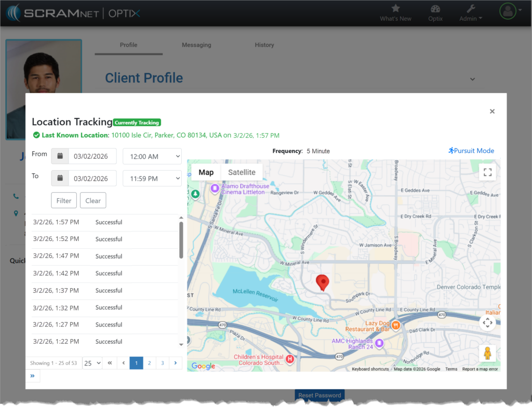Open the History tab

point(264,45)
